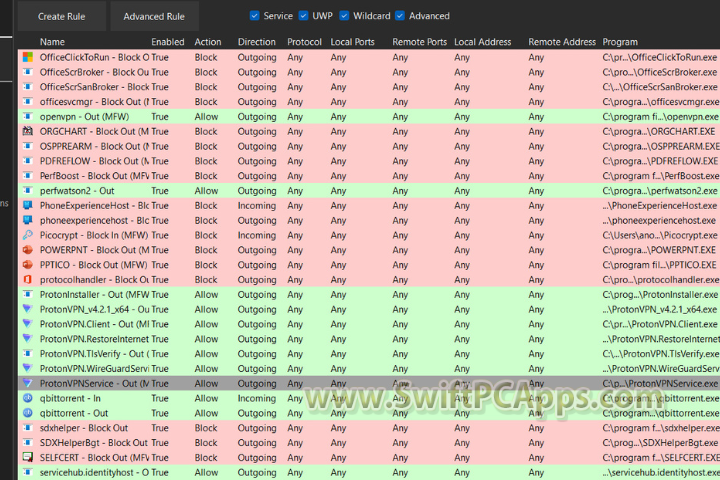
Task: Click Outgoing direction in the SELFCERT row
Action: coord(257,457)
